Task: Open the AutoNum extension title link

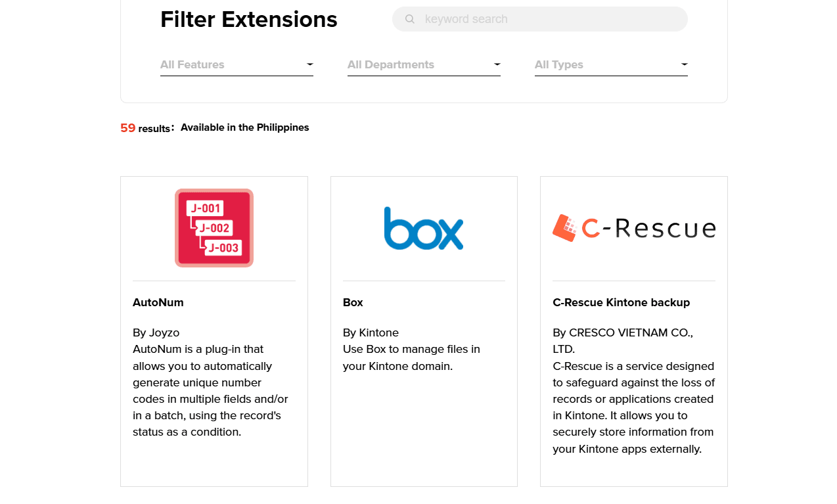Action: pos(158,302)
